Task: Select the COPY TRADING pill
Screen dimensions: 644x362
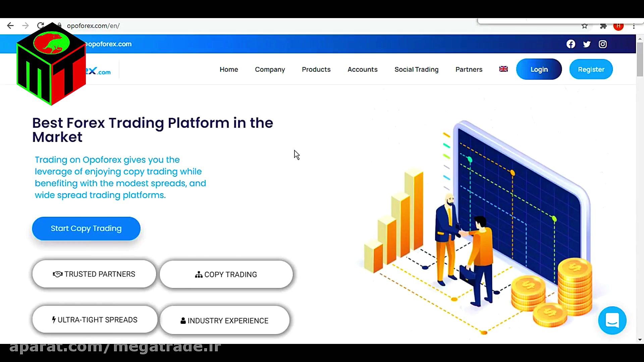Action: 226,275
